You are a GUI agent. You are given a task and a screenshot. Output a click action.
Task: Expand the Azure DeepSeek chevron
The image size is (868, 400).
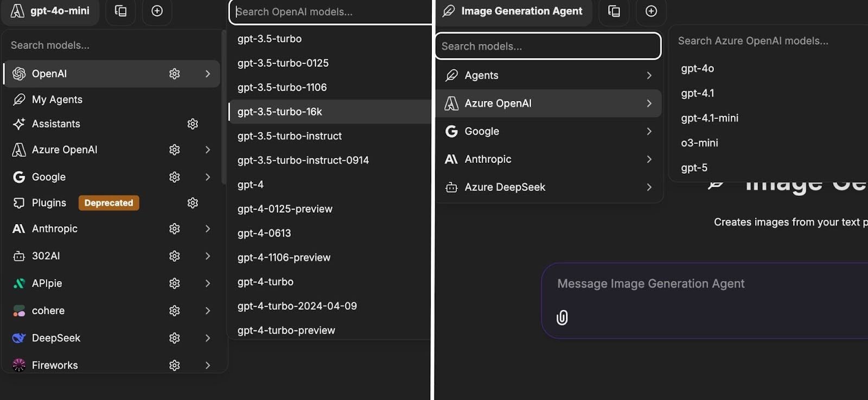click(649, 187)
